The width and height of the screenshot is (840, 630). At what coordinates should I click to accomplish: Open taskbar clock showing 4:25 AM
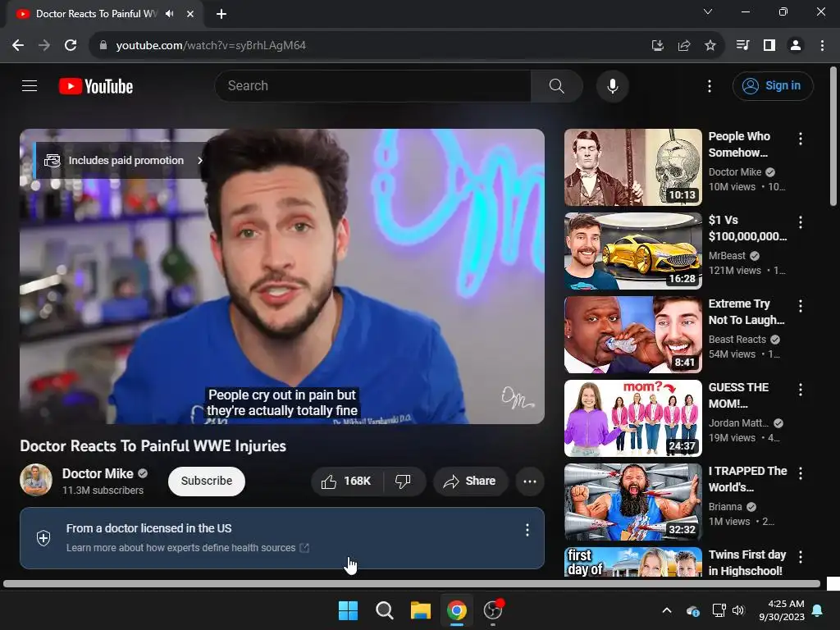(782, 610)
